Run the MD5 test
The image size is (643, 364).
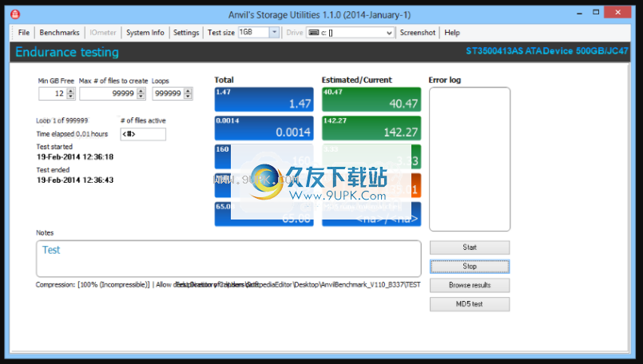[470, 304]
